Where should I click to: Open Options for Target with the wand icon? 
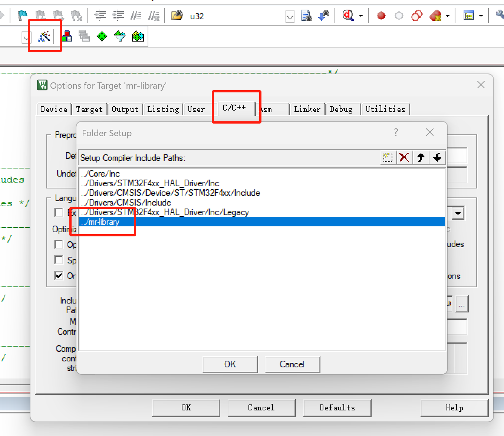coord(45,36)
